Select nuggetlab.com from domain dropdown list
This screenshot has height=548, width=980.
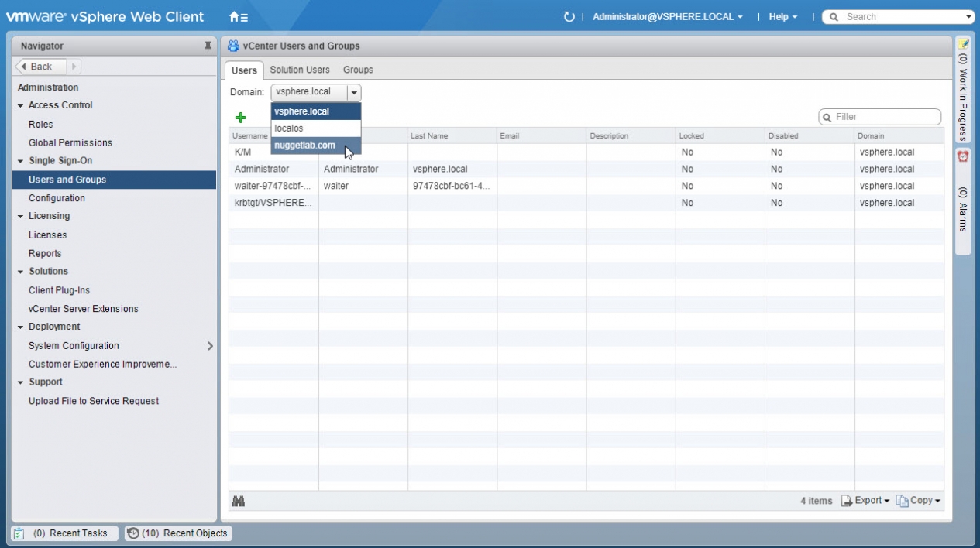coord(305,146)
